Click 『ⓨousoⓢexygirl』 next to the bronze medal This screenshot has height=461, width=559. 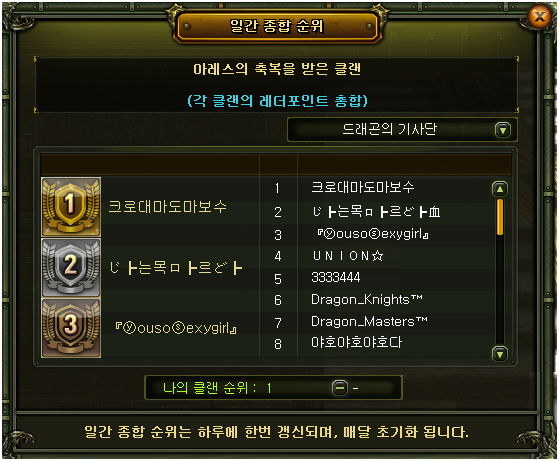176,328
